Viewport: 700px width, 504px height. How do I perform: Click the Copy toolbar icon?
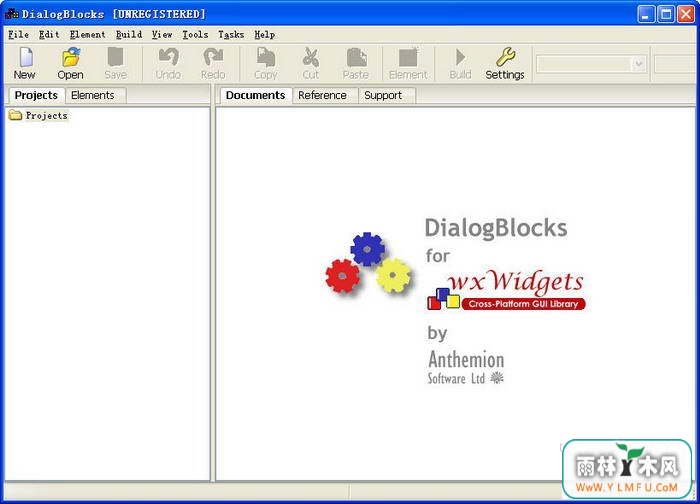click(266, 63)
